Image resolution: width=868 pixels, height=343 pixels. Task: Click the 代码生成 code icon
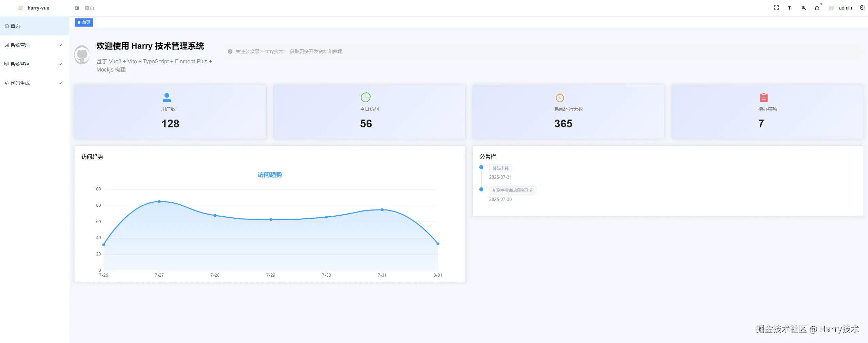point(7,83)
